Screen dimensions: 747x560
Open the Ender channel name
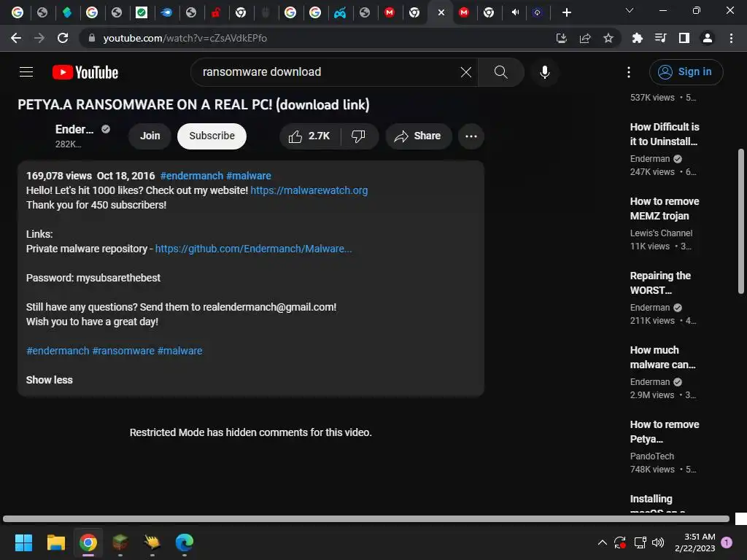click(x=74, y=130)
